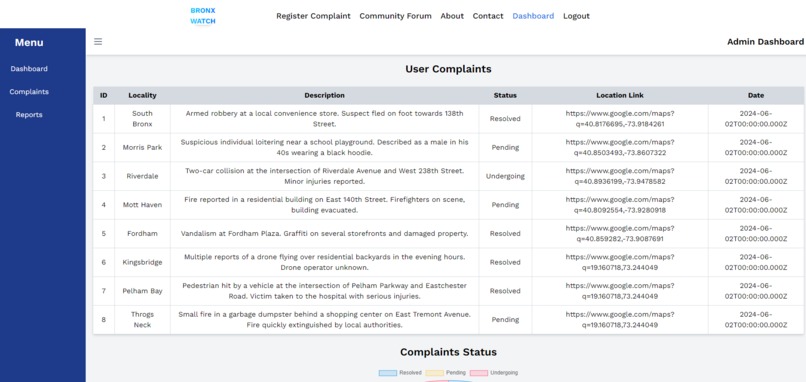Select the Kingsbridge locality cell
Screen dimensions: 806x382
click(x=142, y=262)
